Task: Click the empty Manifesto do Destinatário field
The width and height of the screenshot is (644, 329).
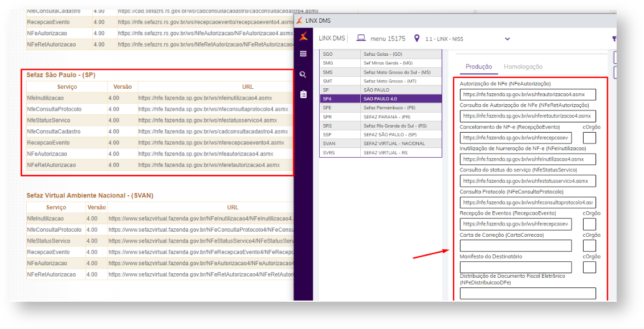Action: [515, 267]
